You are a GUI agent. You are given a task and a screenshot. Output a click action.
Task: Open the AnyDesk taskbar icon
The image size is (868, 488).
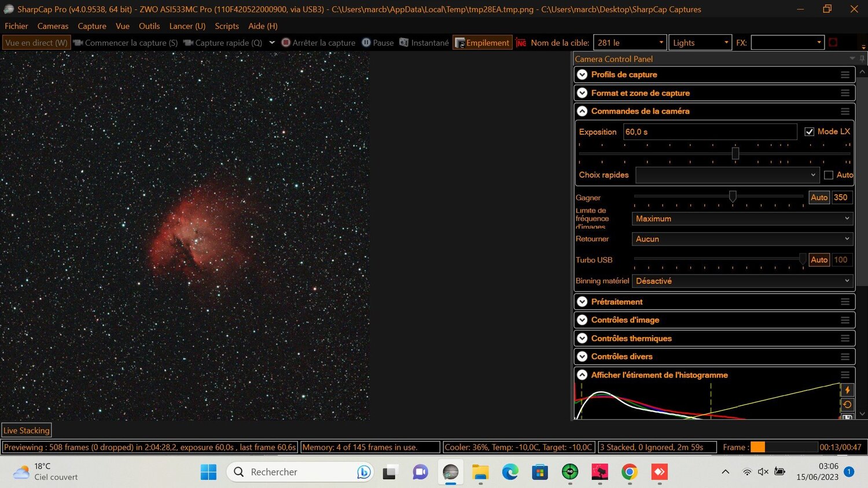click(x=659, y=472)
